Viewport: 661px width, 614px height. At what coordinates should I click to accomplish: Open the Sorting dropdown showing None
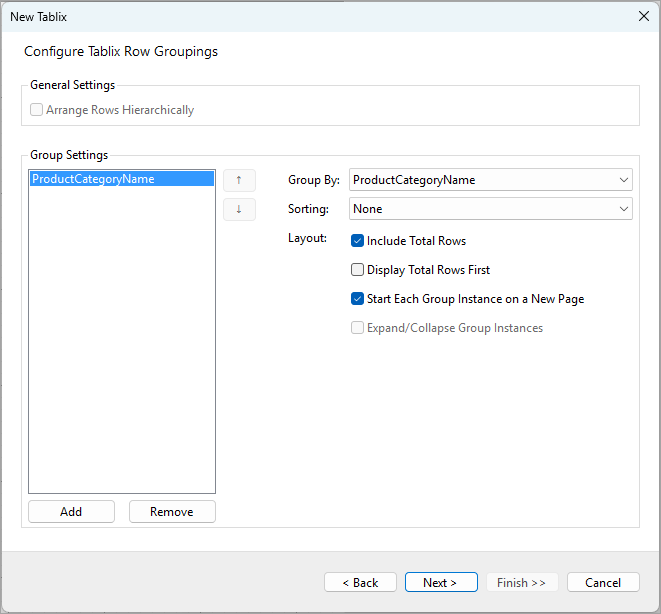pyautogui.click(x=491, y=209)
